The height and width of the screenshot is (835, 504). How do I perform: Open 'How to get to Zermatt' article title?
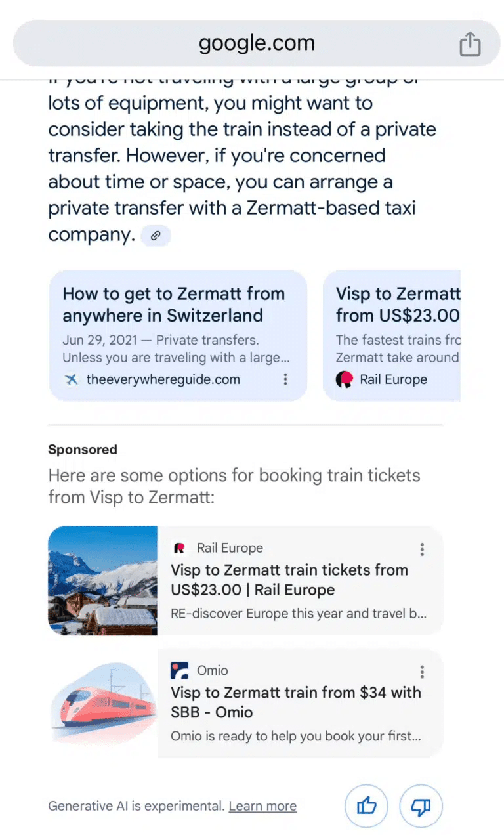click(174, 305)
